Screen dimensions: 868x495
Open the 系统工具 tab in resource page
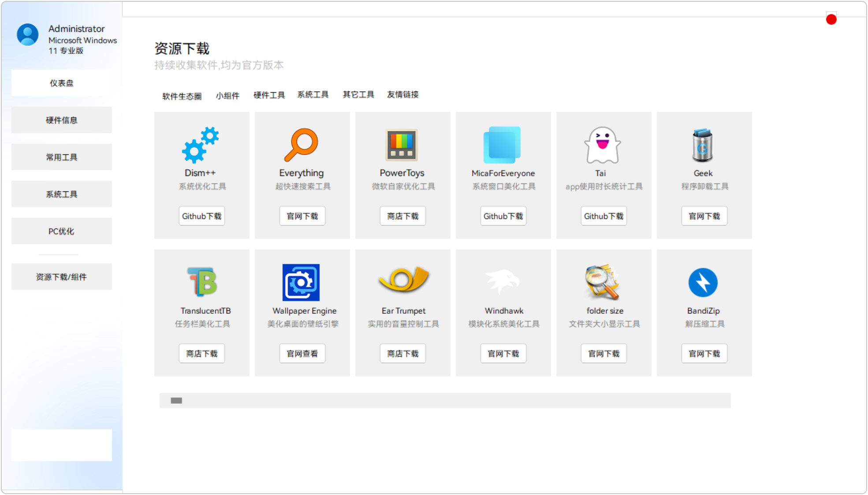313,95
